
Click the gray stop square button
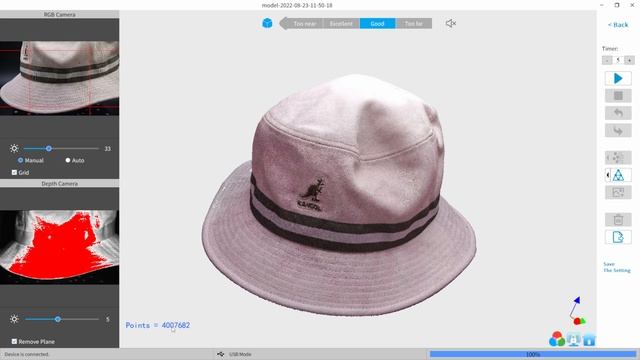tap(618, 96)
